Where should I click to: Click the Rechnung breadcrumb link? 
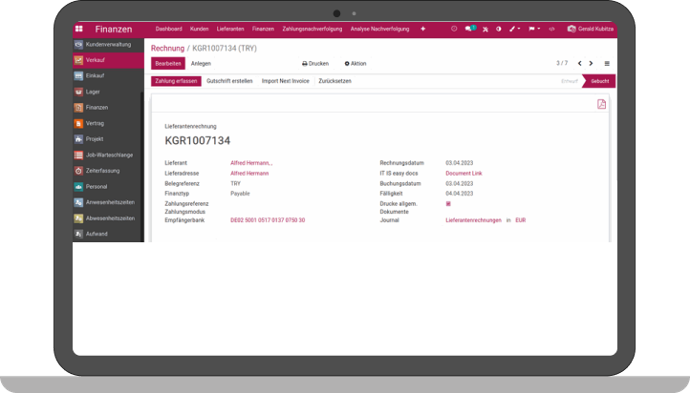point(168,48)
